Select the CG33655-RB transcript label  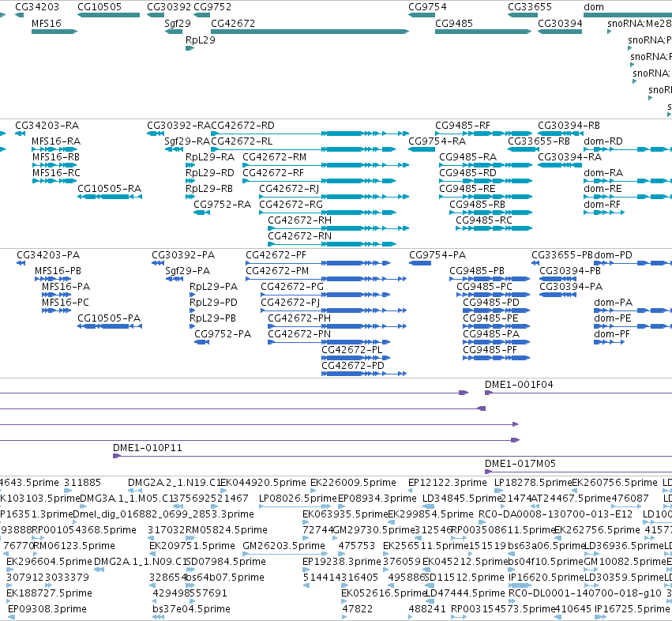(539, 141)
